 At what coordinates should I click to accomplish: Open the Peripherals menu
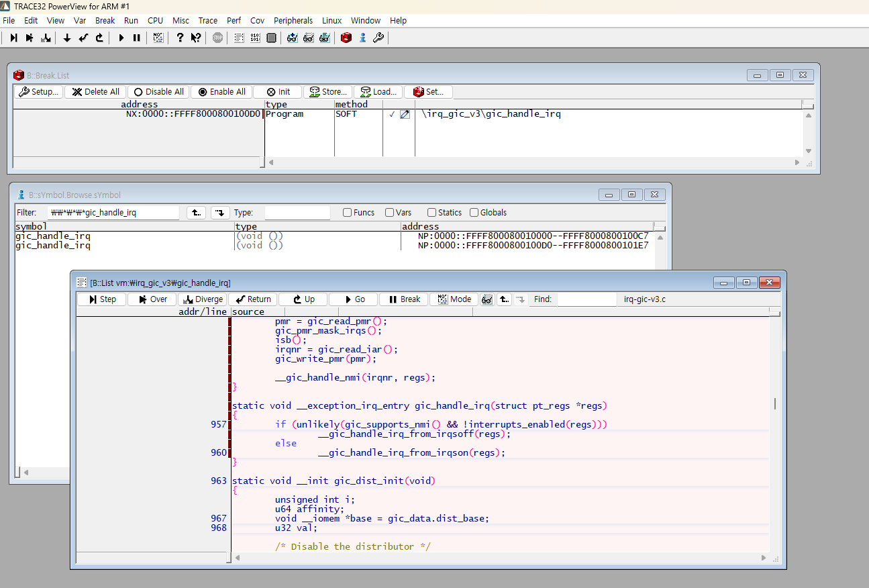[293, 21]
